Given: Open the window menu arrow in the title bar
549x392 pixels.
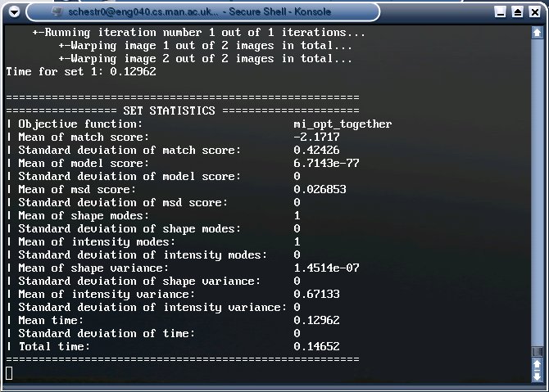Looking at the screenshot, I should [15, 12].
